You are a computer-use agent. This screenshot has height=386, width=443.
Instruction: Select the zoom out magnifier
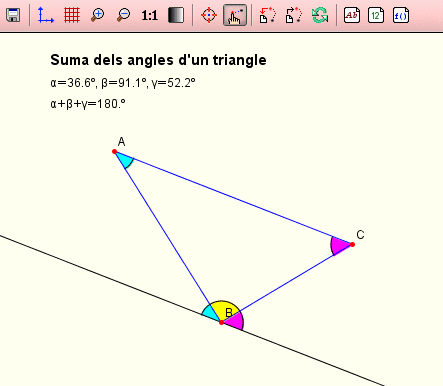coord(124,15)
